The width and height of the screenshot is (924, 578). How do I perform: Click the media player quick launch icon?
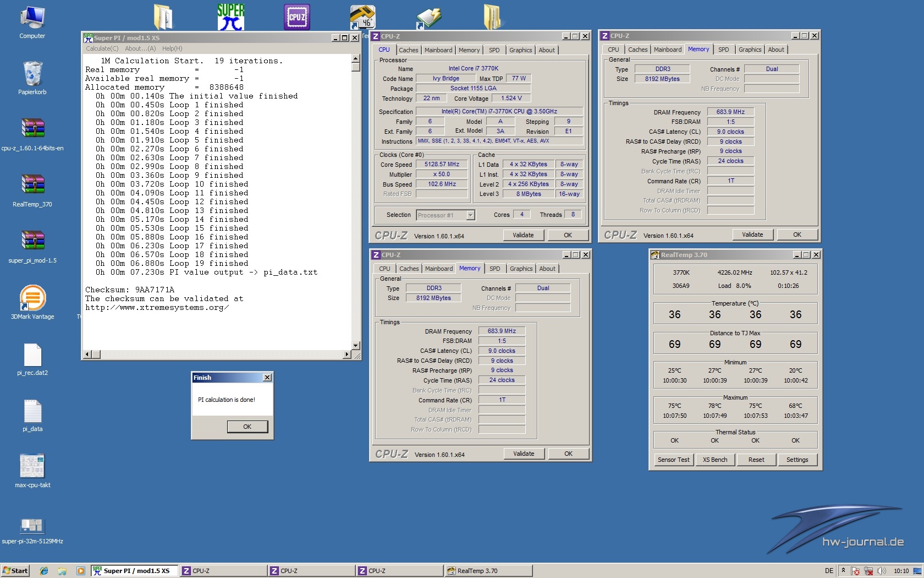(80, 571)
